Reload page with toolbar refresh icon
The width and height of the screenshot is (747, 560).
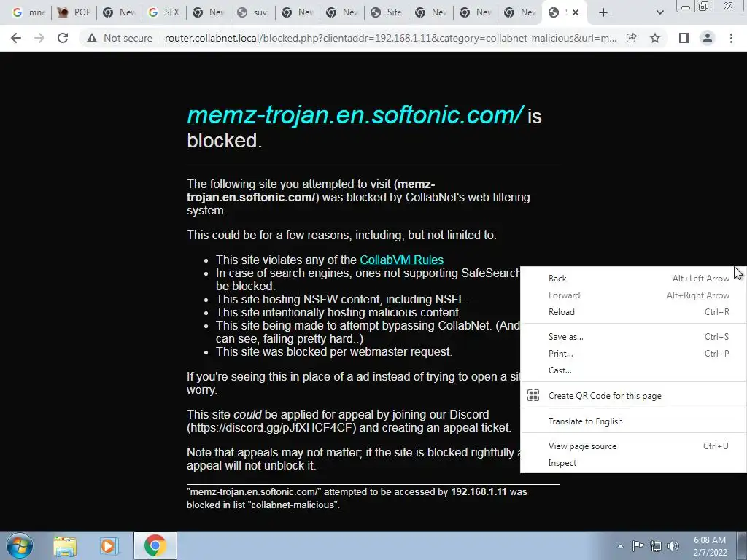(x=63, y=38)
